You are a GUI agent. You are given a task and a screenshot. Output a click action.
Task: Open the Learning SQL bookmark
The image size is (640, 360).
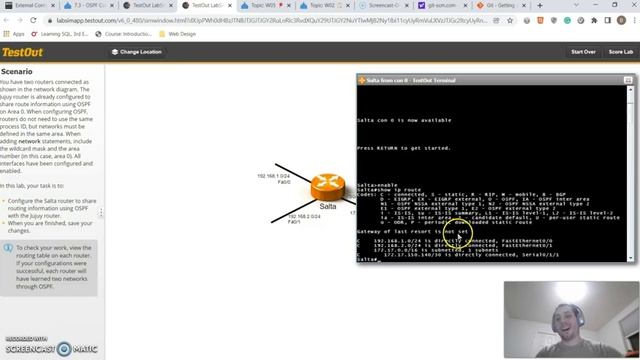coord(60,34)
